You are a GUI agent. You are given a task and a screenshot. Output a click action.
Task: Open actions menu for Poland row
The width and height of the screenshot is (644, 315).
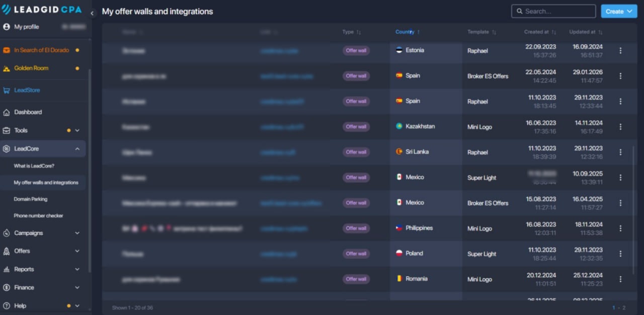(620, 254)
